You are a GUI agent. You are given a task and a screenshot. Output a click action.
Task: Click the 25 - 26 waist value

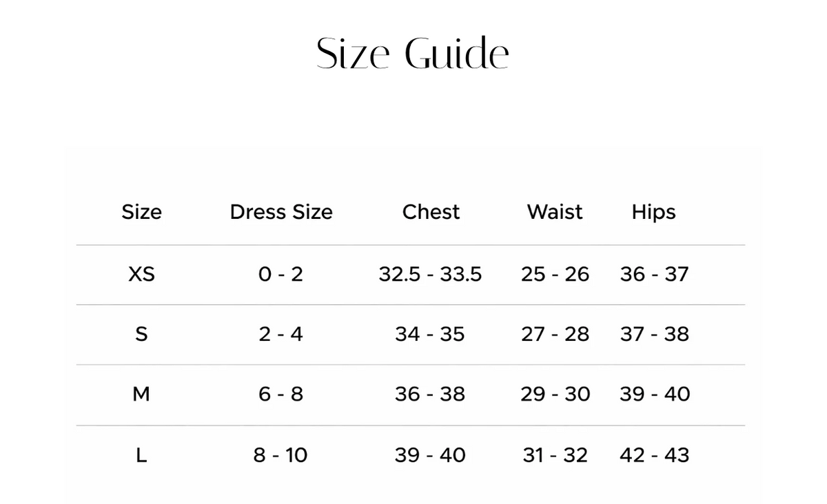click(x=555, y=274)
